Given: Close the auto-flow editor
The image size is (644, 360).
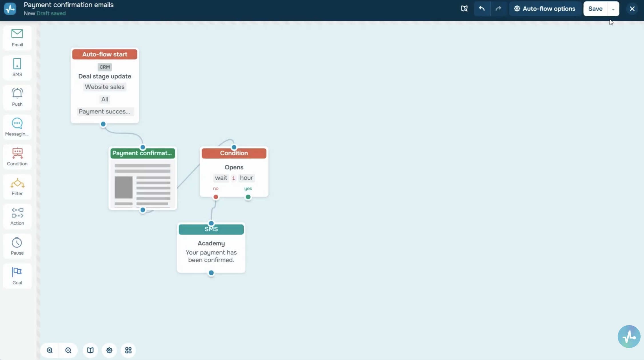Looking at the screenshot, I should 632,9.
